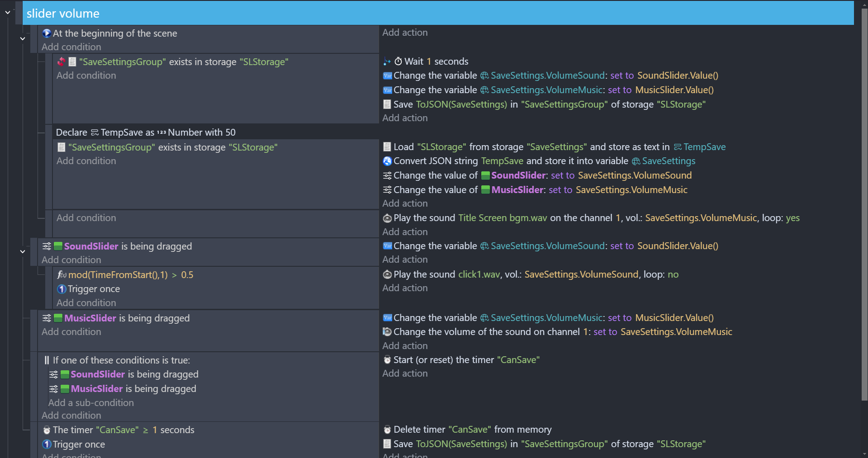This screenshot has height=458, width=868.
Task: Click the icon of the 'Change the volume of the sound on channel 1' action
Action: pos(387,332)
